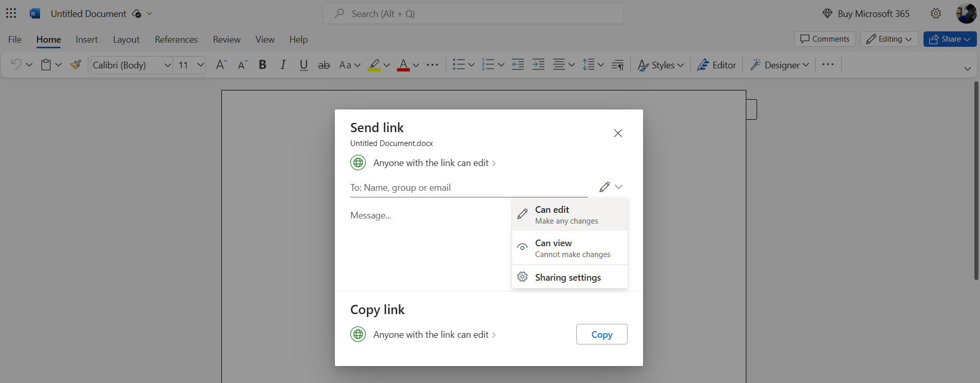
Task: Toggle Bold formatting
Action: [x=262, y=65]
